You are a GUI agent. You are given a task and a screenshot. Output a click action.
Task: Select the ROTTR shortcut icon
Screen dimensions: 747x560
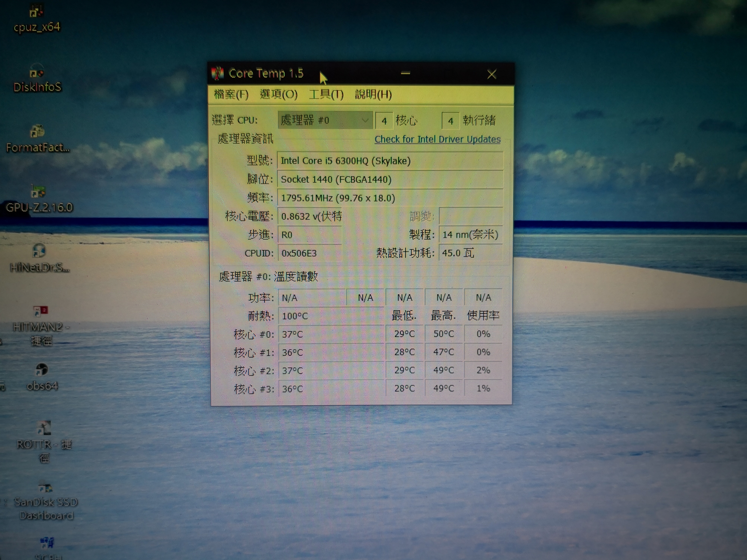[44, 441]
